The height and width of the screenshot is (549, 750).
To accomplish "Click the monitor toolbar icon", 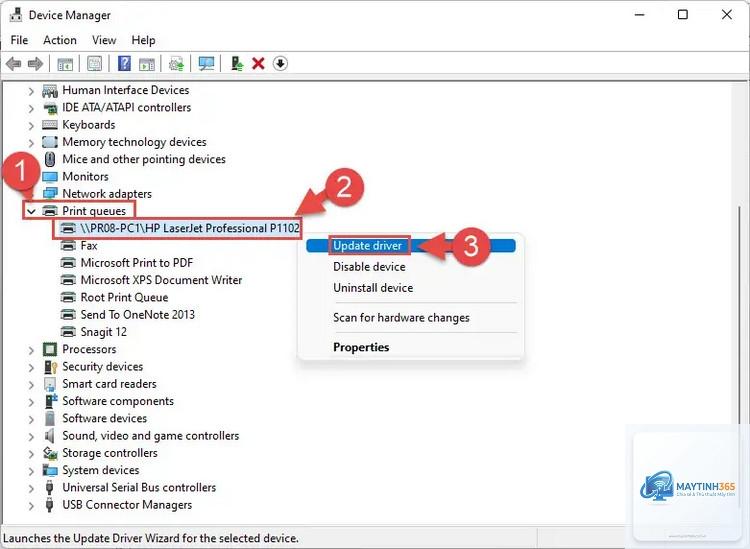I will [x=206, y=63].
